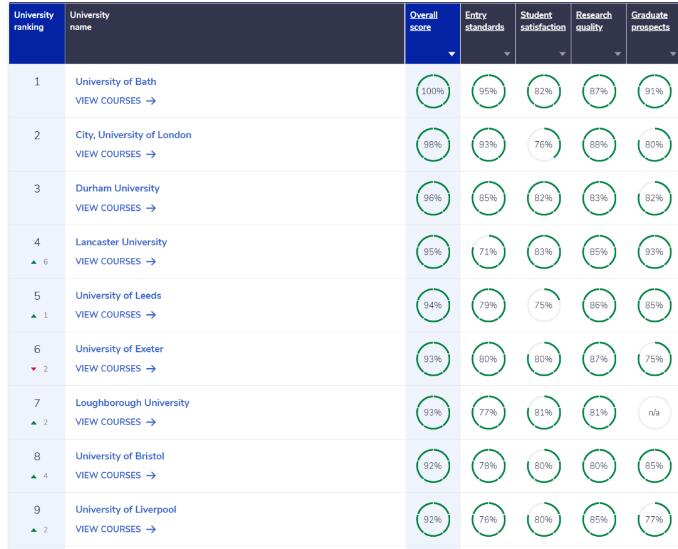Click sort arrow under Overall score
The width and height of the screenshot is (678, 549).
click(x=452, y=54)
